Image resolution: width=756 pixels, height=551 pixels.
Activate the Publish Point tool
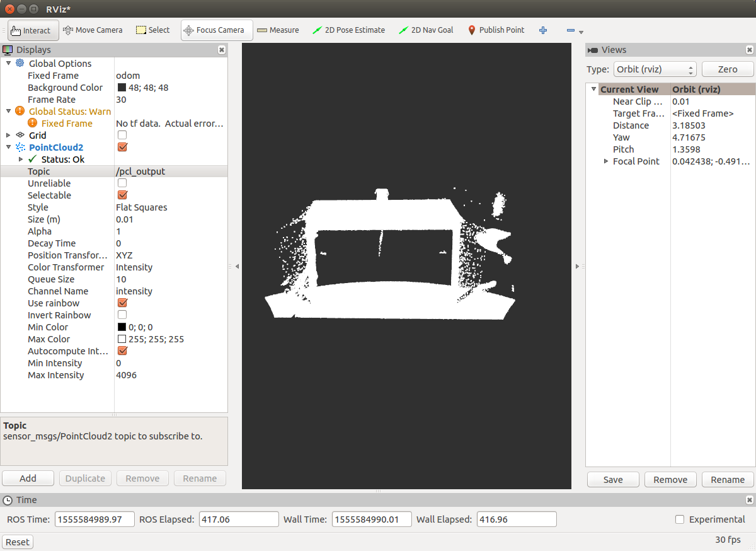click(496, 30)
